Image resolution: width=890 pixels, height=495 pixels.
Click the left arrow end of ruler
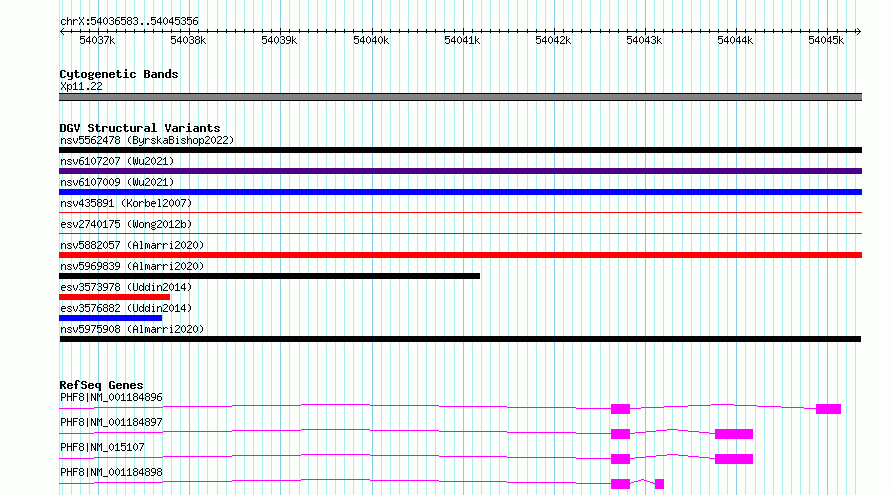click(62, 31)
